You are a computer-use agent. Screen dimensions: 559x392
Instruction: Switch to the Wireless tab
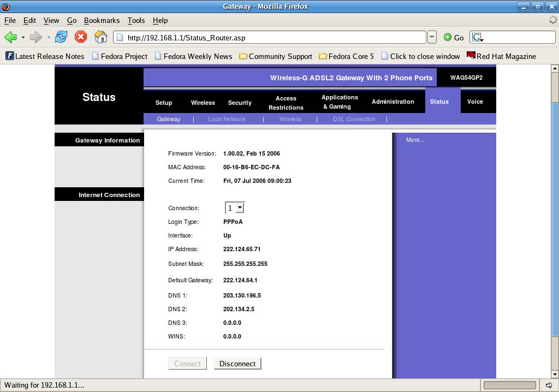point(203,103)
